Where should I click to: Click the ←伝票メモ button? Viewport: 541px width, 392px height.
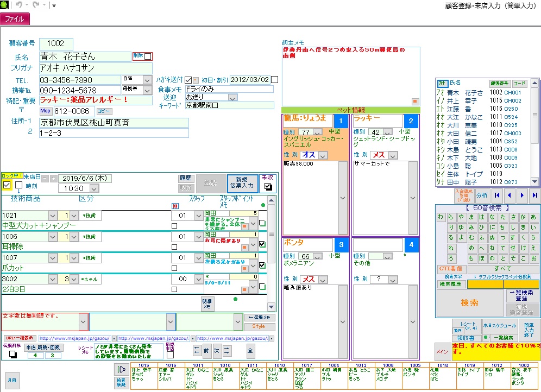pyautogui.click(x=260, y=317)
